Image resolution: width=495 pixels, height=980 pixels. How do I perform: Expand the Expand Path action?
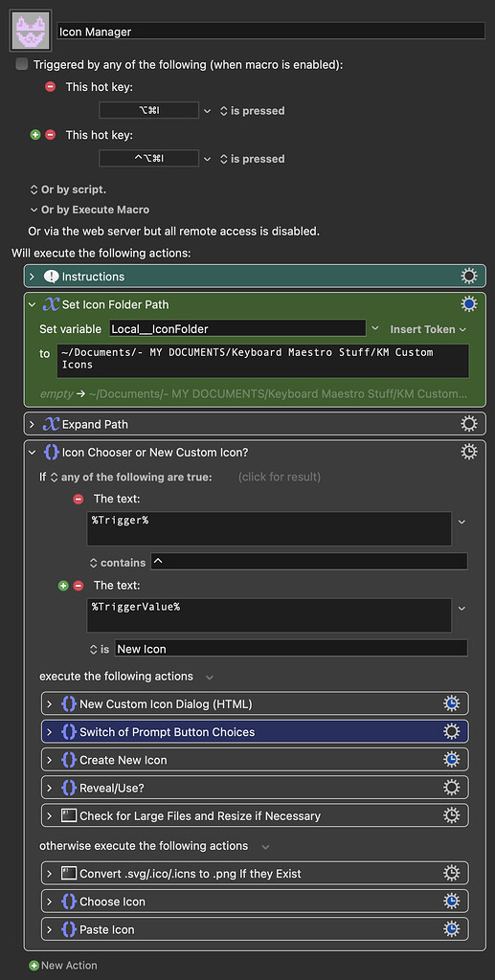pyautogui.click(x=33, y=424)
